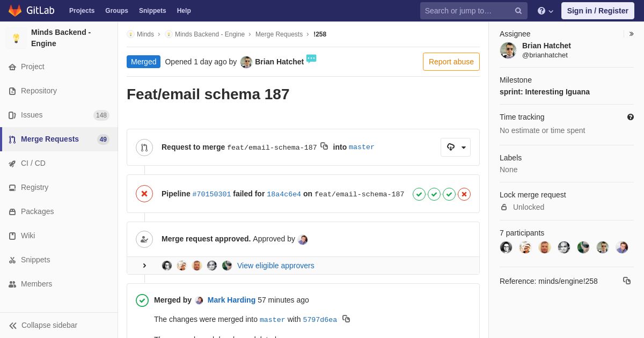Open merge commit 5797d6ea link

320,320
